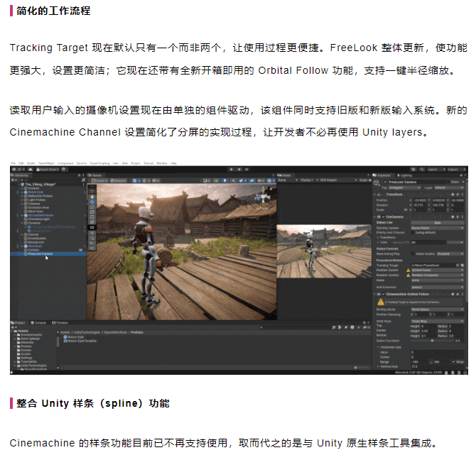The height and width of the screenshot is (455, 476).
Task: Open the Standby Update dropdown
Action: point(438,228)
